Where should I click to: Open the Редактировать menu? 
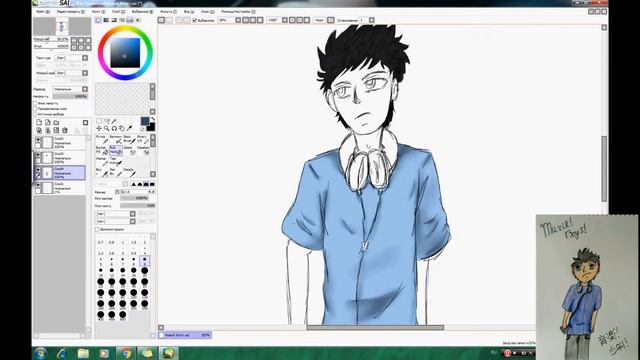(71, 12)
